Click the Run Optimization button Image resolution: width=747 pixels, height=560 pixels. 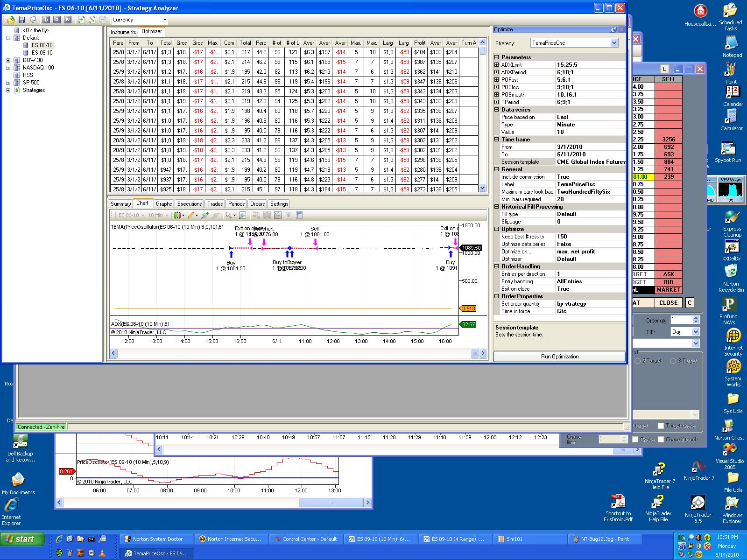pos(559,357)
